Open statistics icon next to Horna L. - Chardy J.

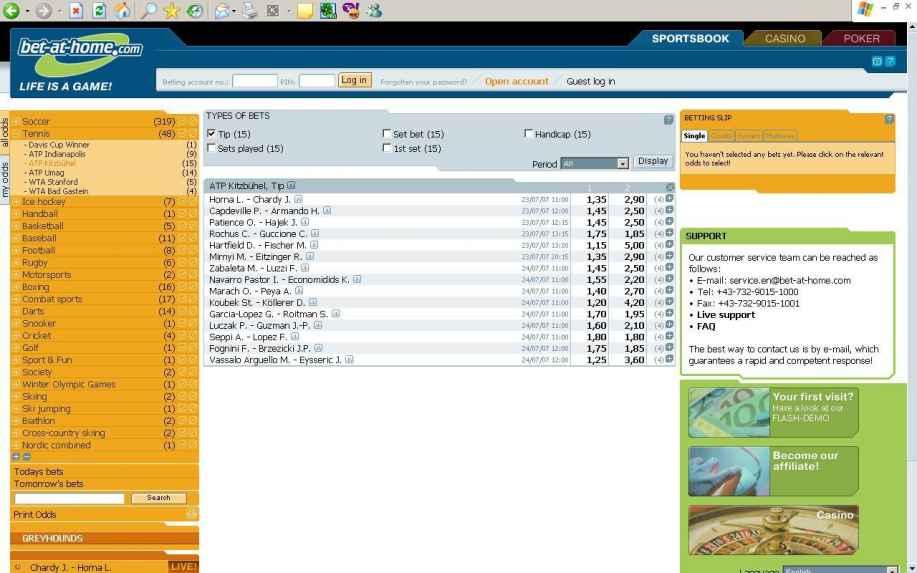[x=297, y=200]
